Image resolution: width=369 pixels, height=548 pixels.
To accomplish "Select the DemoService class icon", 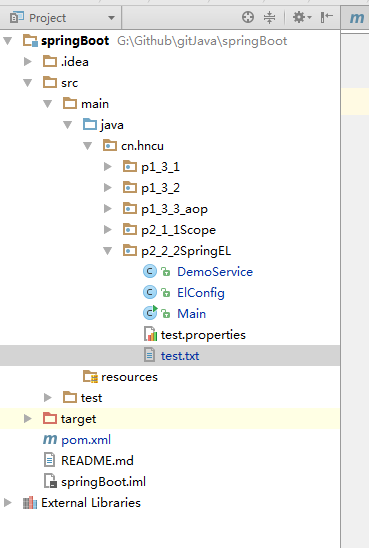I will [x=150, y=272].
